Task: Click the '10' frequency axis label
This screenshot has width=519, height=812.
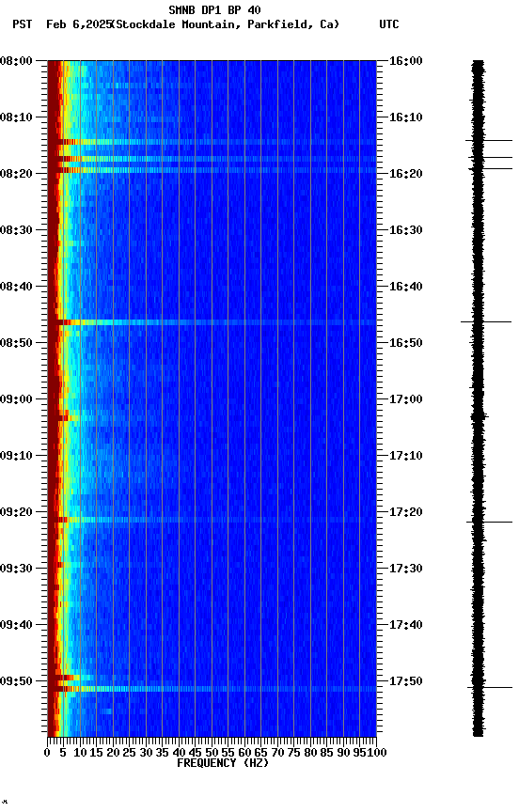Action: tap(80, 753)
